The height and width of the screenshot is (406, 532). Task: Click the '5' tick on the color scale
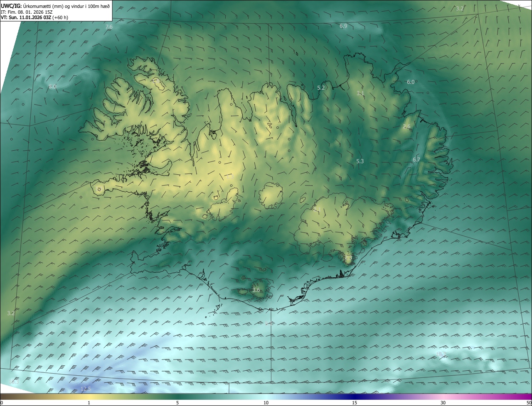[x=177, y=403]
